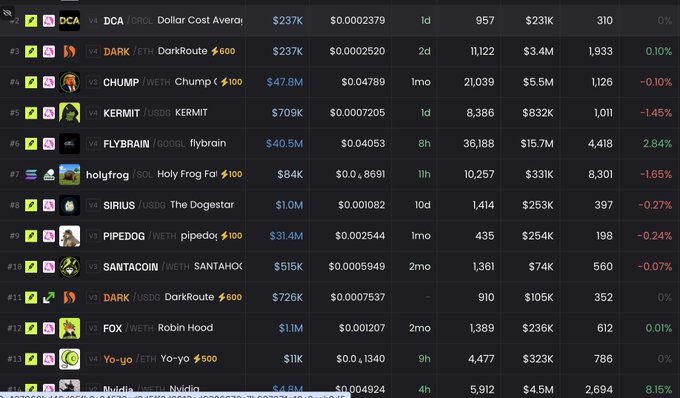Click the DarkRoute logo in DARK/ETH row

[69, 52]
